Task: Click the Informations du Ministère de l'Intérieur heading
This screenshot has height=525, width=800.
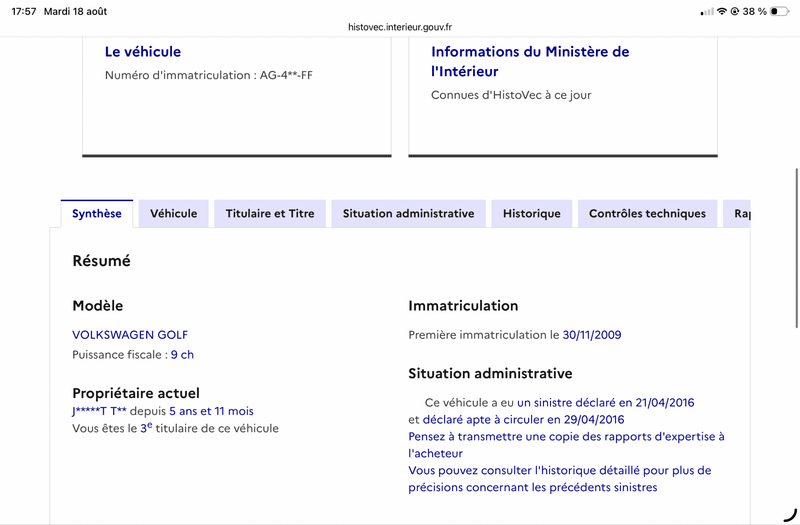Action: [x=530, y=61]
